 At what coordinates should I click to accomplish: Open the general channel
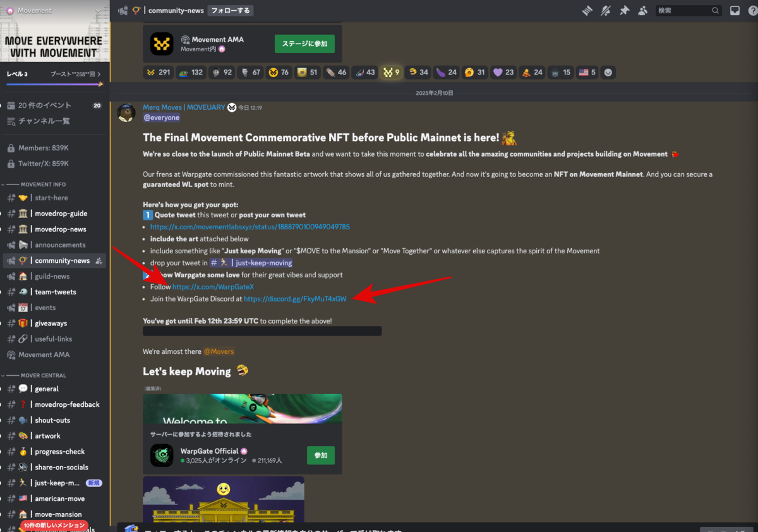(x=54, y=389)
